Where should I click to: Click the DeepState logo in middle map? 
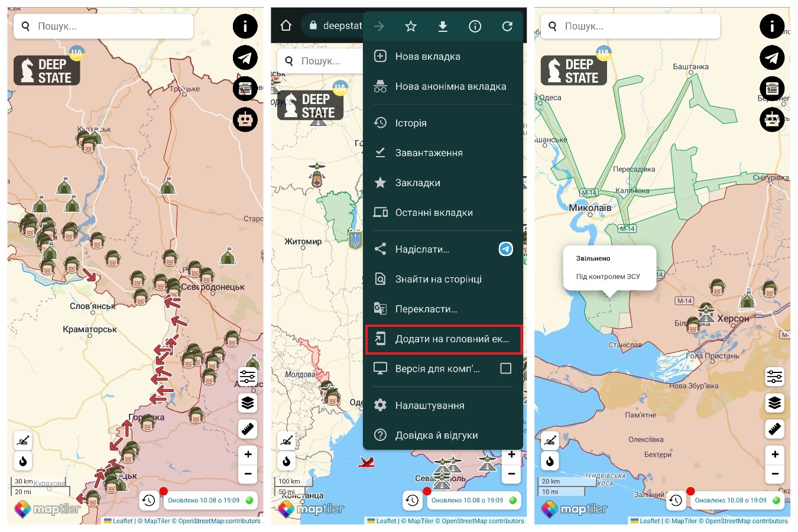(310, 105)
